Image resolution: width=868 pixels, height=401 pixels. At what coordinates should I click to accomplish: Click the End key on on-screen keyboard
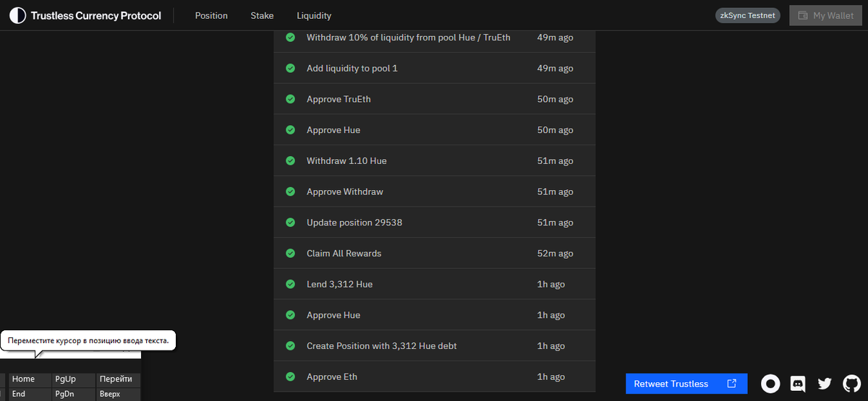[x=30, y=394]
